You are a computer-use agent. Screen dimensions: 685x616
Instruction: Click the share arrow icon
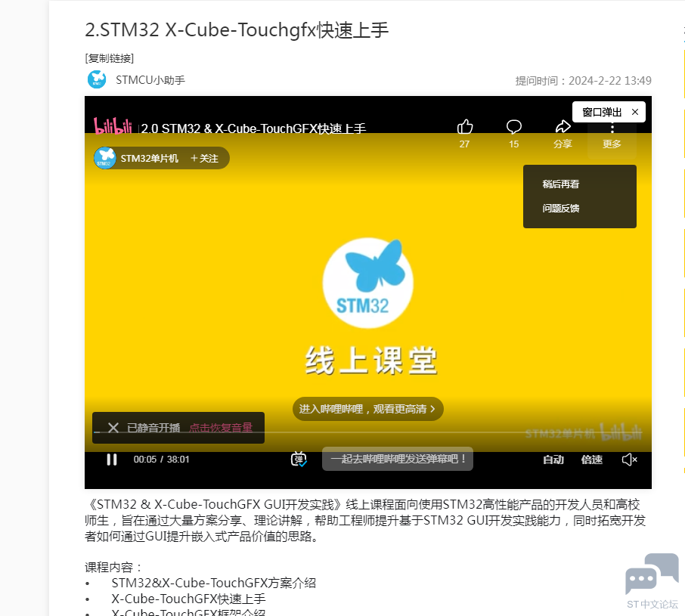[563, 127]
